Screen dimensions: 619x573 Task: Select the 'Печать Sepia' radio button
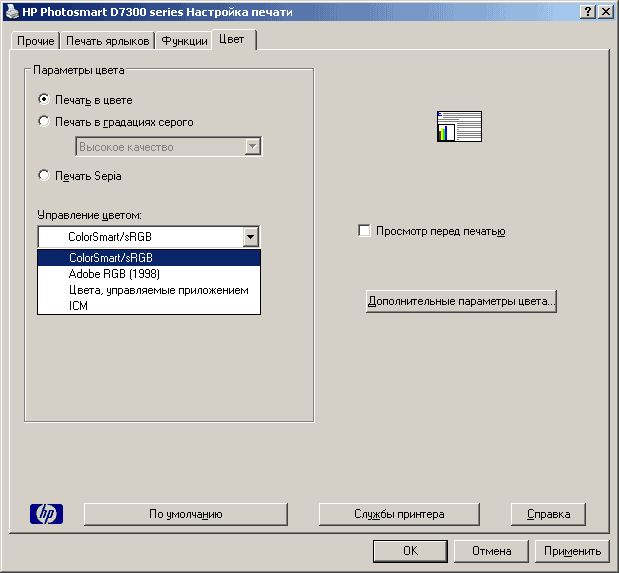[44, 175]
